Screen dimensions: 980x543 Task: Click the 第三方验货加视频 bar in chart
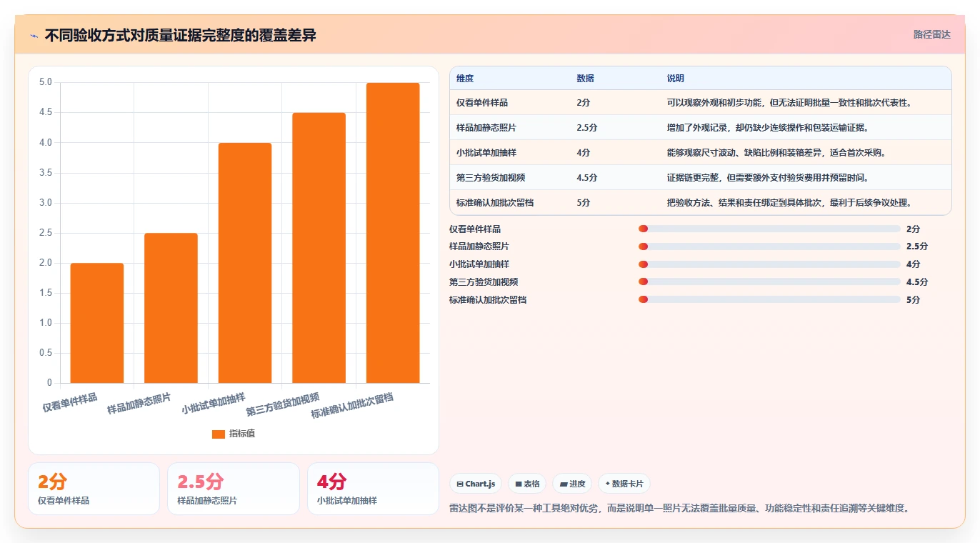click(319, 248)
